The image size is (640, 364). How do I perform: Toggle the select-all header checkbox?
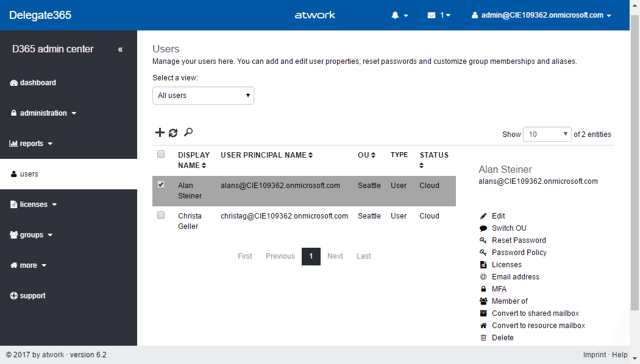(161, 154)
